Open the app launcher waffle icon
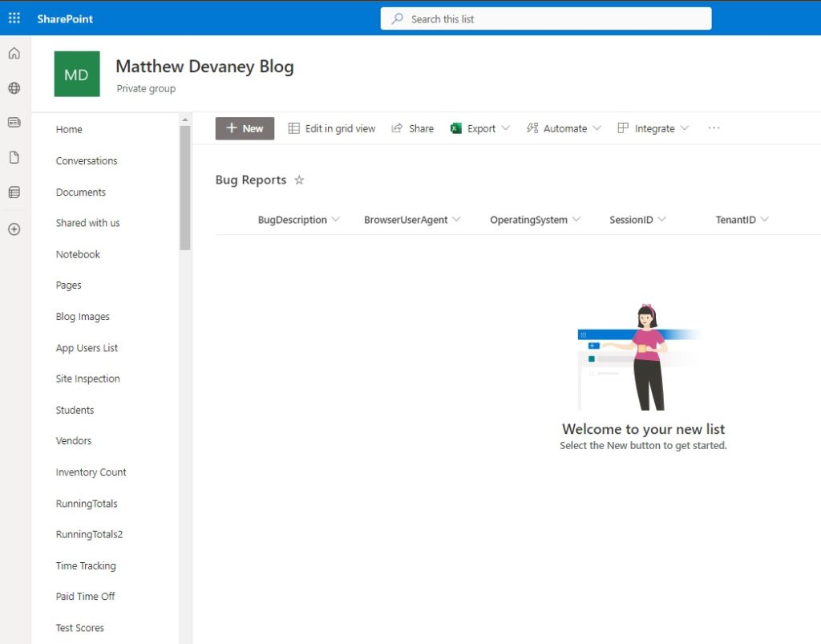This screenshot has height=644, width=821. point(14,18)
